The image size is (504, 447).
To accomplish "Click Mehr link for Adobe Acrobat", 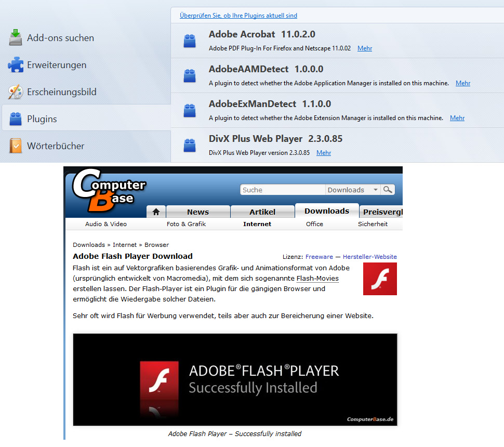I will click(x=365, y=48).
